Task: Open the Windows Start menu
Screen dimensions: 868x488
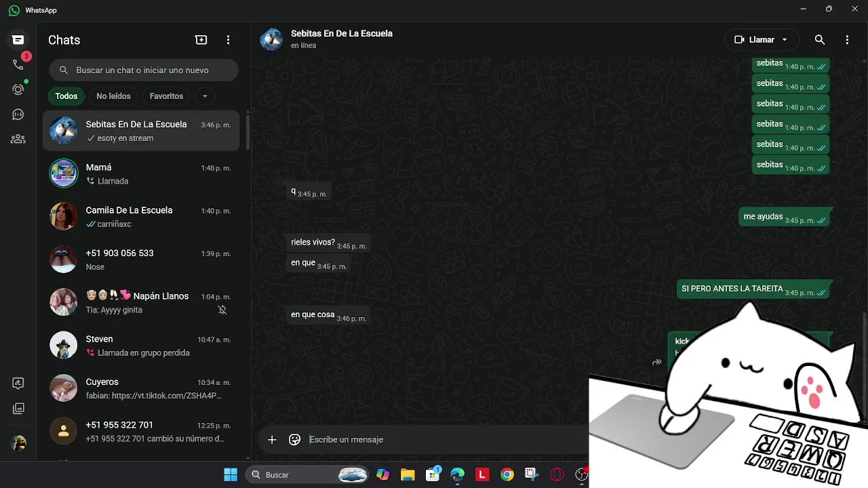Action: 231,474
